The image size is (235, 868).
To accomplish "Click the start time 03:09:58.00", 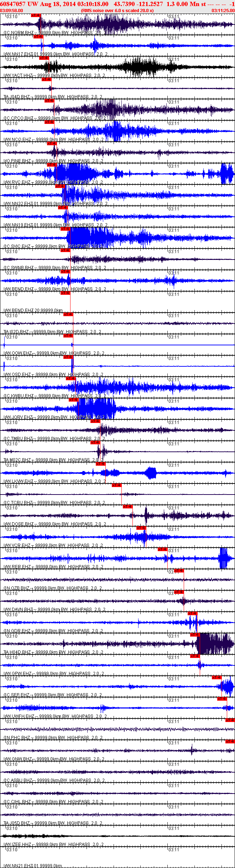I will tap(11, 11).
